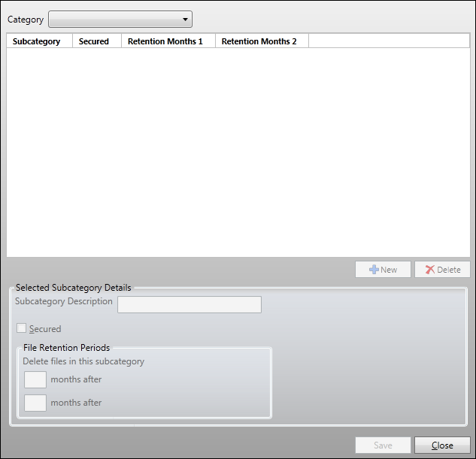Sort by Subcategory column header
This screenshot has width=476, height=459.
coord(39,41)
